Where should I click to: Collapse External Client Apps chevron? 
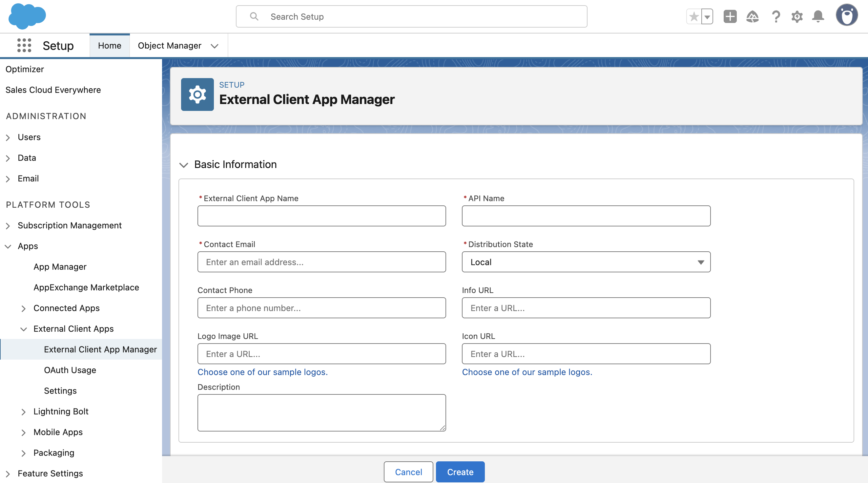tap(23, 329)
